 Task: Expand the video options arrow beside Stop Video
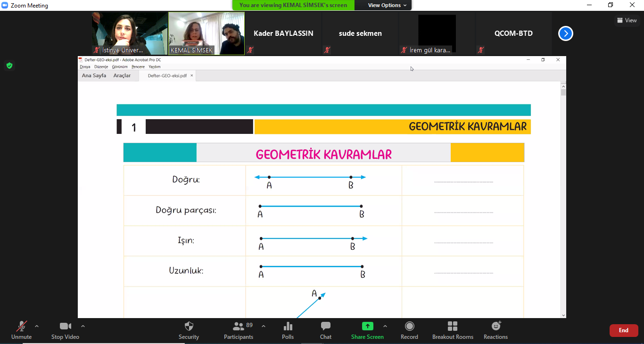click(83, 326)
